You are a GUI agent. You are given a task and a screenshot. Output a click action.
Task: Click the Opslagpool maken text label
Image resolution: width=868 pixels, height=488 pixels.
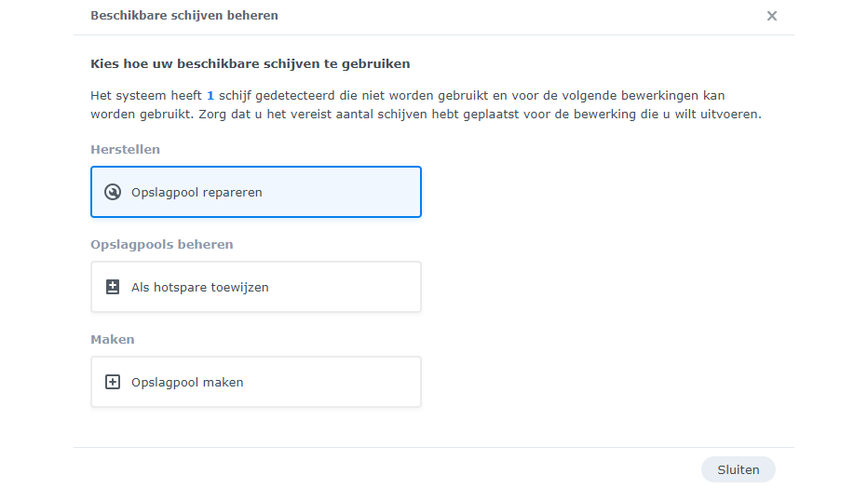(x=187, y=383)
